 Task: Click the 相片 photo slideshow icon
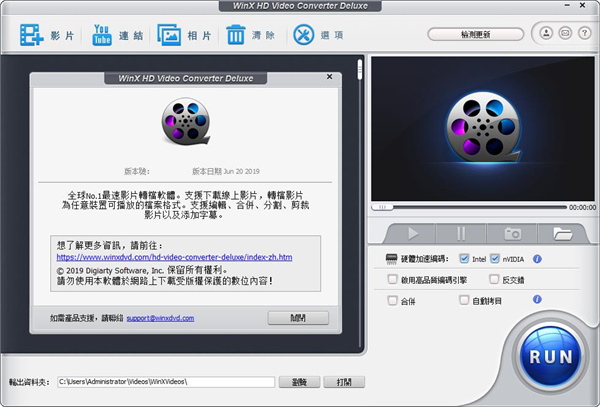point(170,35)
